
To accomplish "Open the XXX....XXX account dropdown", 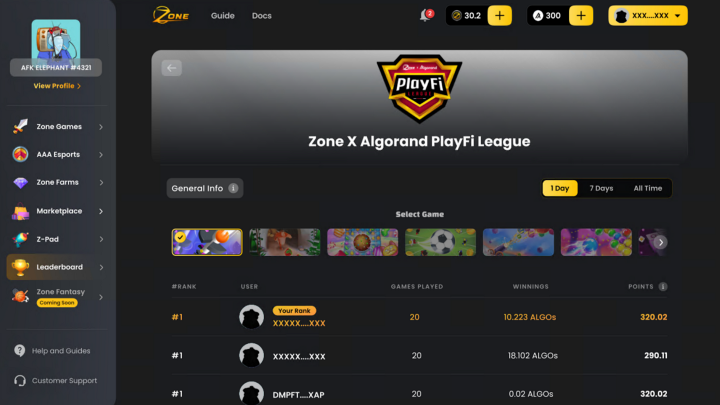I will coord(648,16).
